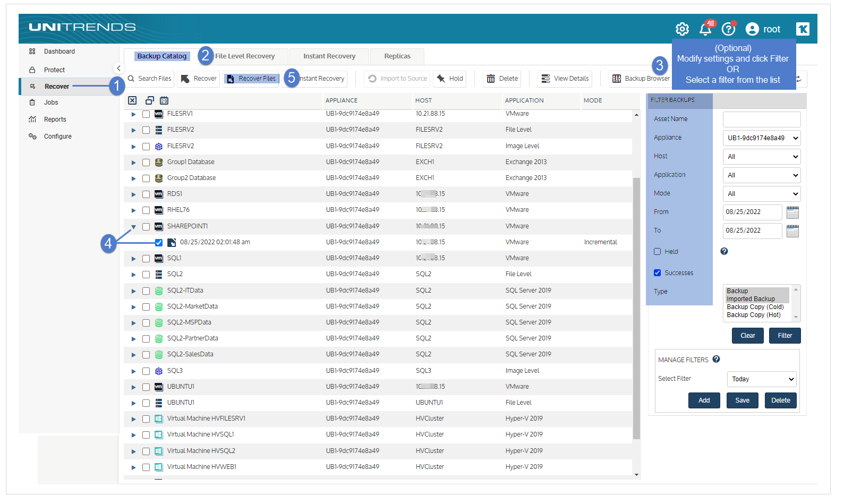
Task: Switch to the Instant Recovery tab
Action: [x=329, y=56]
